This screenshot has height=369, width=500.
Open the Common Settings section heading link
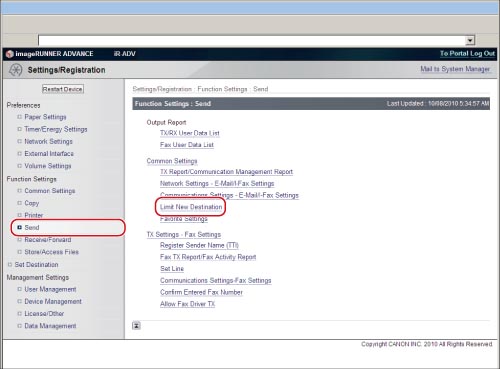[172, 161]
